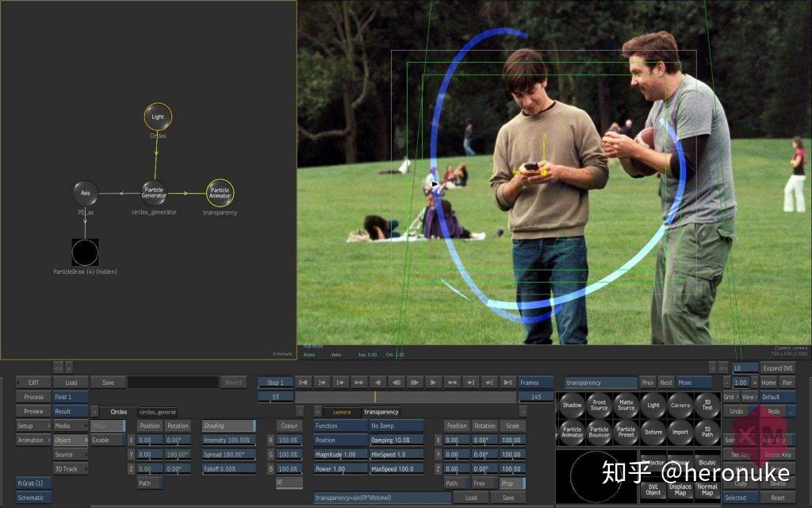Select the Bicubic node button

(x=707, y=462)
